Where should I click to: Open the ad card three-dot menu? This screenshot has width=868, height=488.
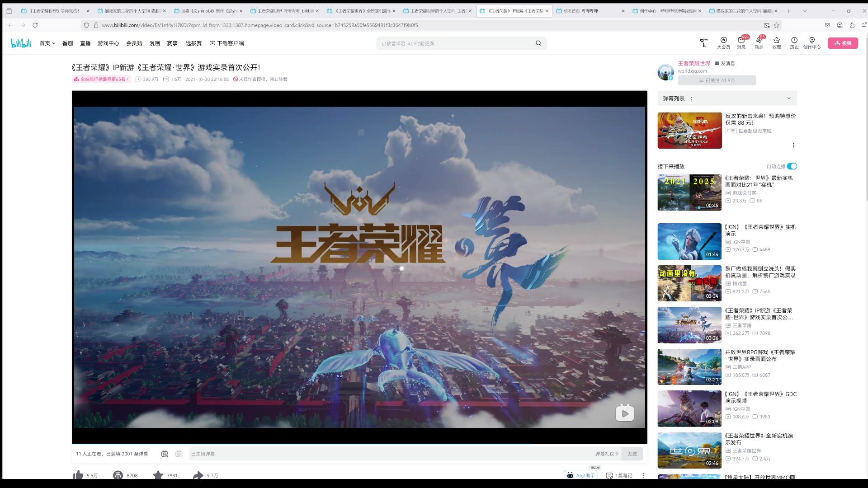[x=793, y=145]
